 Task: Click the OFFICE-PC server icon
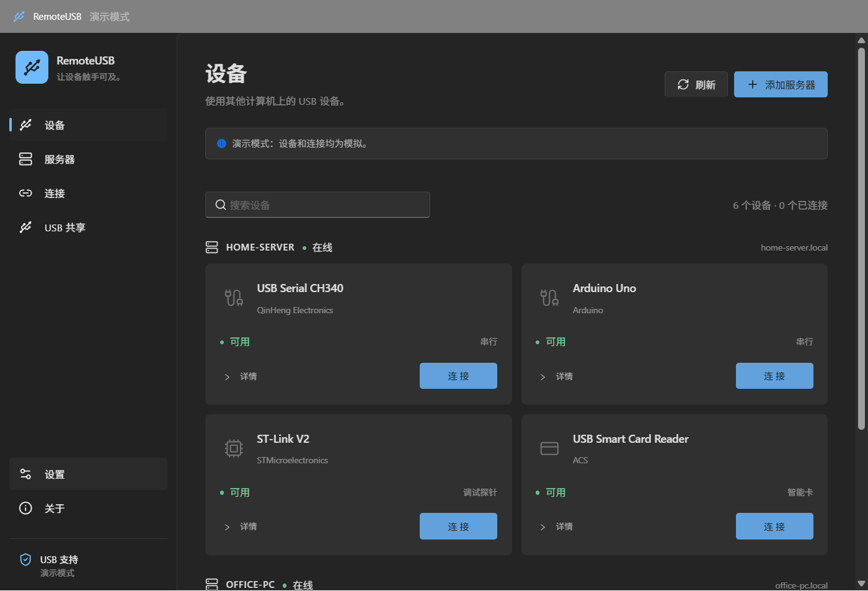[212, 584]
